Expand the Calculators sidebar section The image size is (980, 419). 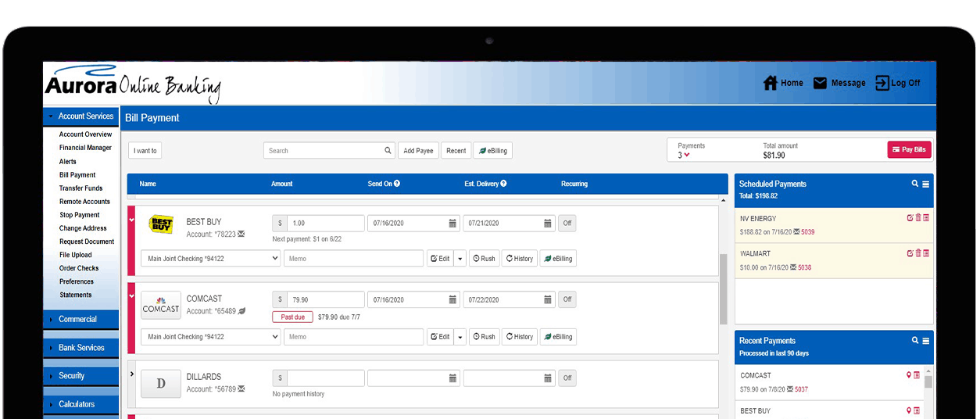(x=81, y=404)
